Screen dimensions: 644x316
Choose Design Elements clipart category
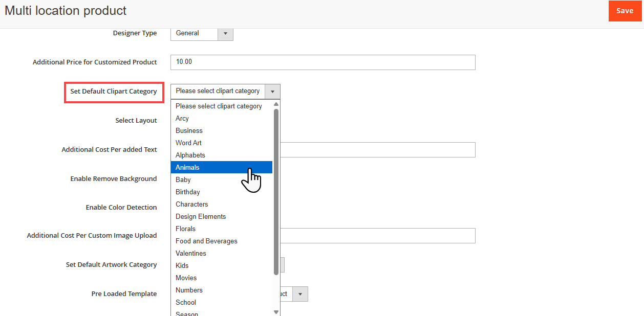[200, 216]
